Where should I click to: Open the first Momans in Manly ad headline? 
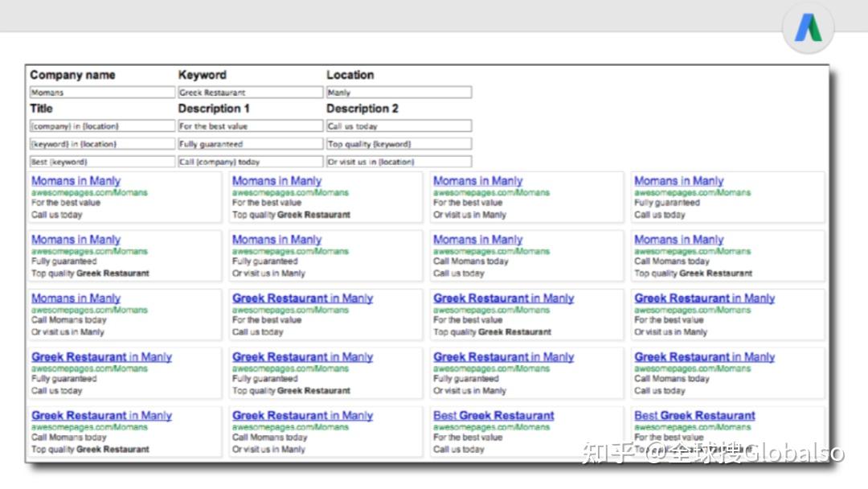point(75,180)
